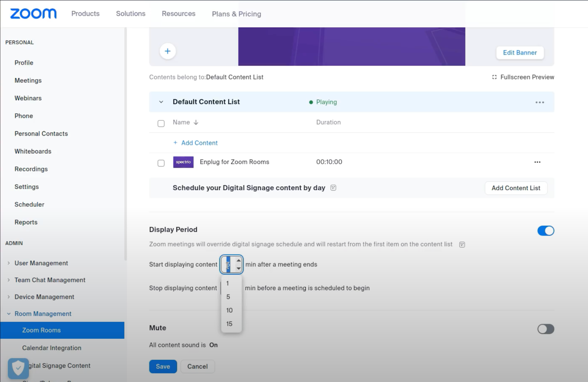
Task: Open Phone in sidebar
Action: pos(24,116)
